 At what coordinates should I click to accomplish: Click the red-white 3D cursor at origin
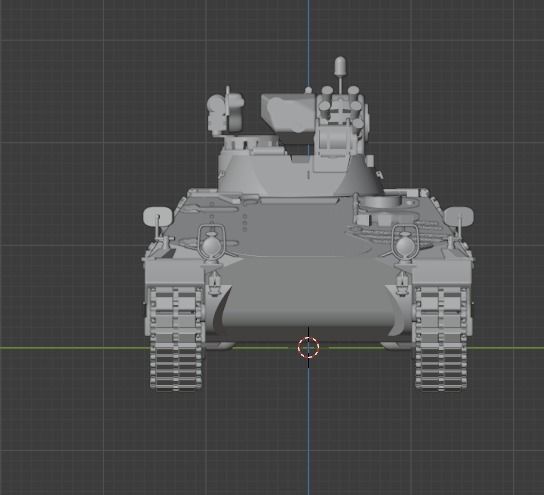coord(308,347)
